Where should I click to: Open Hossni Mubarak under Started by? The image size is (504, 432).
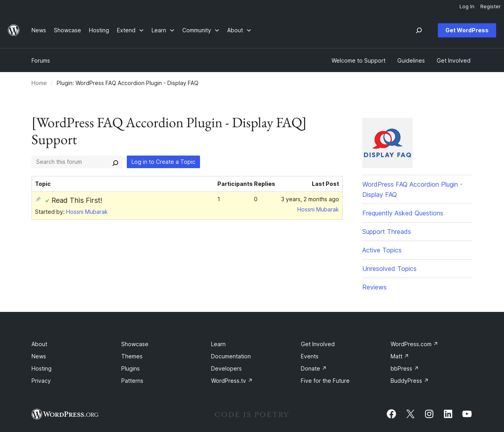click(x=87, y=212)
